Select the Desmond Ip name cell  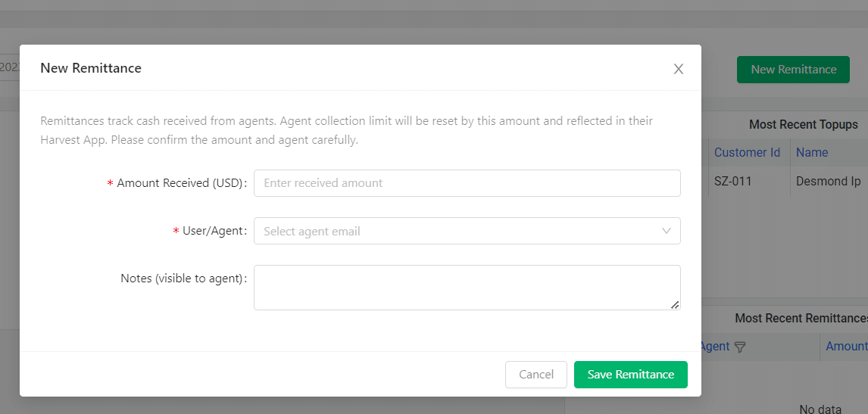coord(829,182)
